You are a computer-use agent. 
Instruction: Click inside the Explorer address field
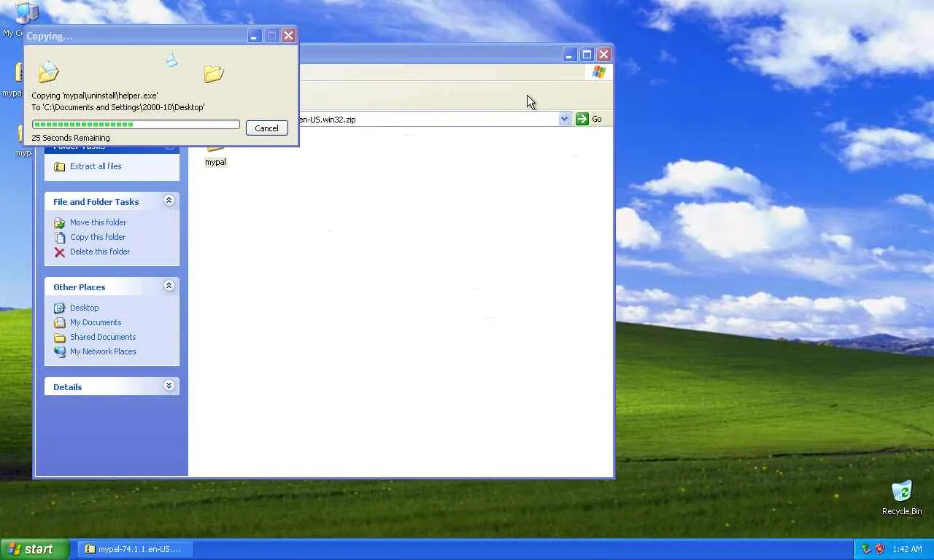click(x=427, y=119)
